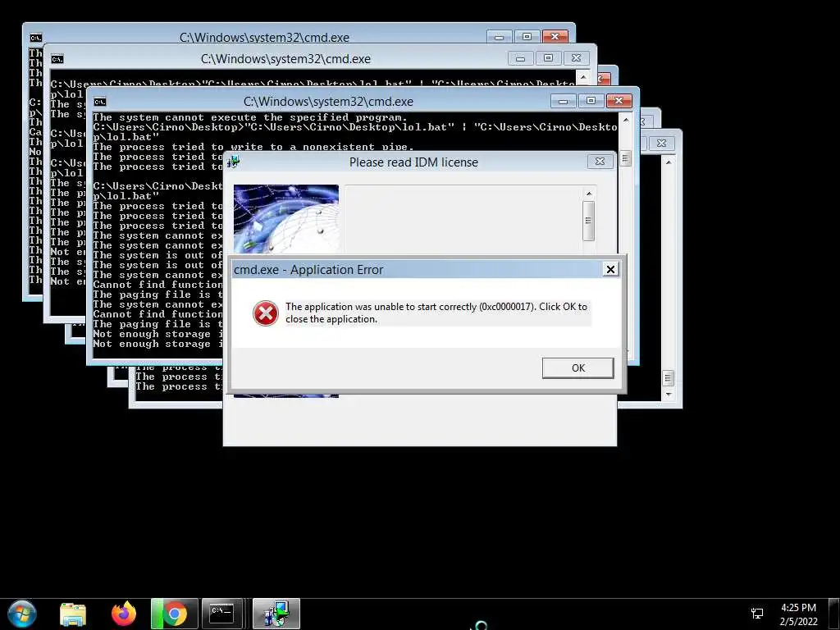Close the rightmost partially hidden cmd window
This screenshot has width=840, height=630.
[x=662, y=143]
